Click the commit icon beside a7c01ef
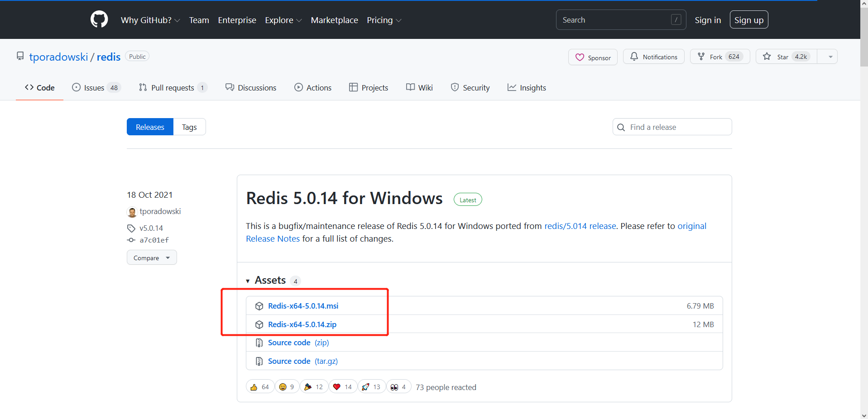The image size is (868, 419). (x=131, y=240)
